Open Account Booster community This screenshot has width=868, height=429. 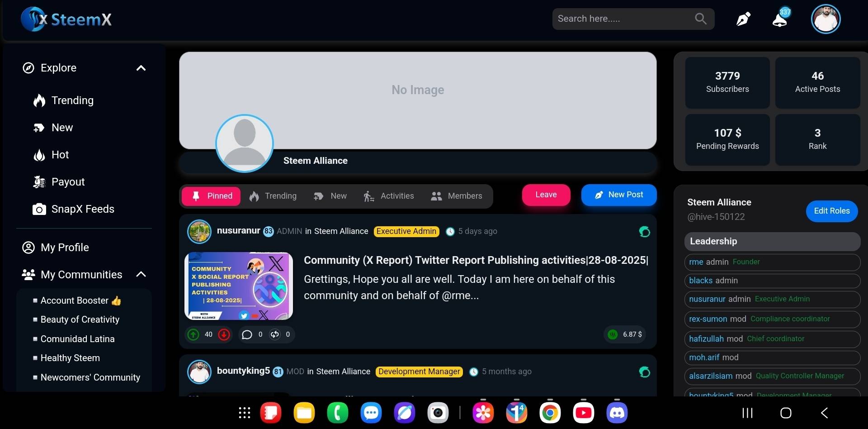pyautogui.click(x=80, y=300)
